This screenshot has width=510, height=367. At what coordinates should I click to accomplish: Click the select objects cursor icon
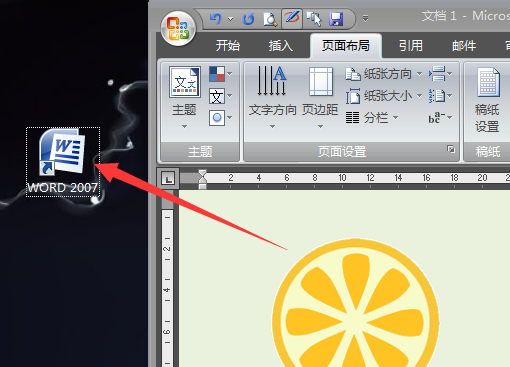coord(314,19)
